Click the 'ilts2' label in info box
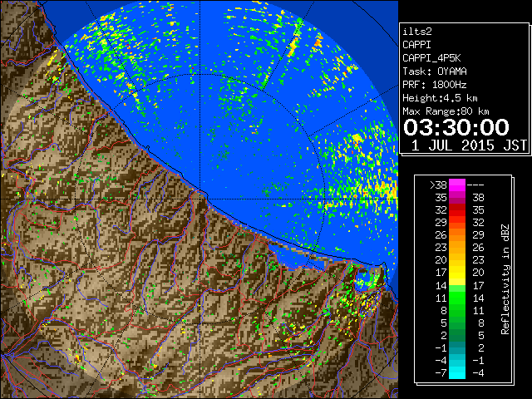Viewport: 532px width, 399px height. (417, 32)
